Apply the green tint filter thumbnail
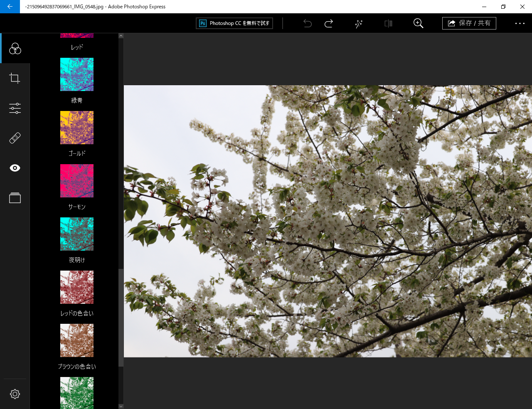 [x=77, y=393]
